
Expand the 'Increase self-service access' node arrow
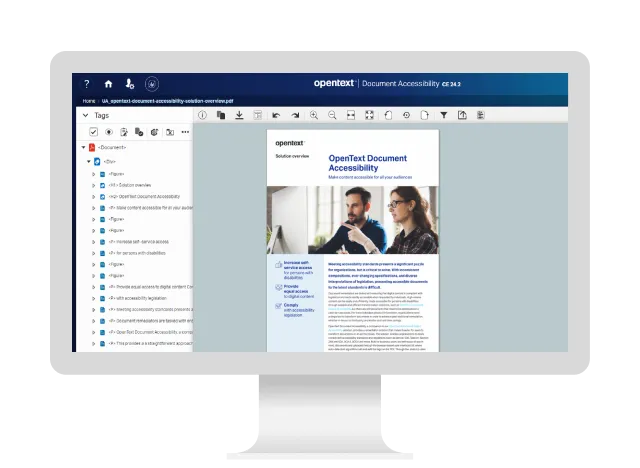click(x=93, y=242)
